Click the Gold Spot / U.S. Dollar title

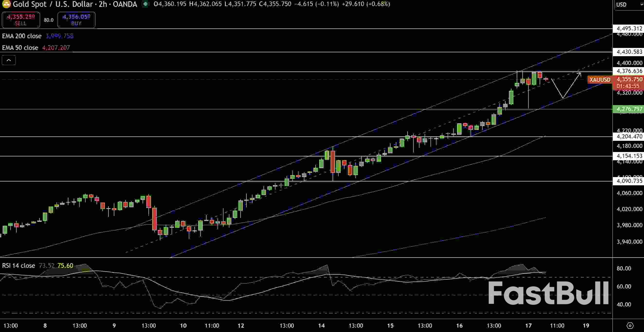point(75,4)
